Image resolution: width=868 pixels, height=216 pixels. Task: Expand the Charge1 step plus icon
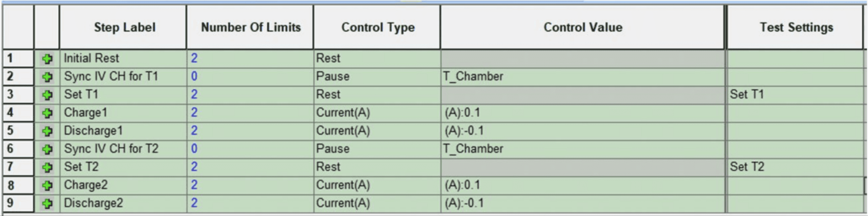click(47, 113)
